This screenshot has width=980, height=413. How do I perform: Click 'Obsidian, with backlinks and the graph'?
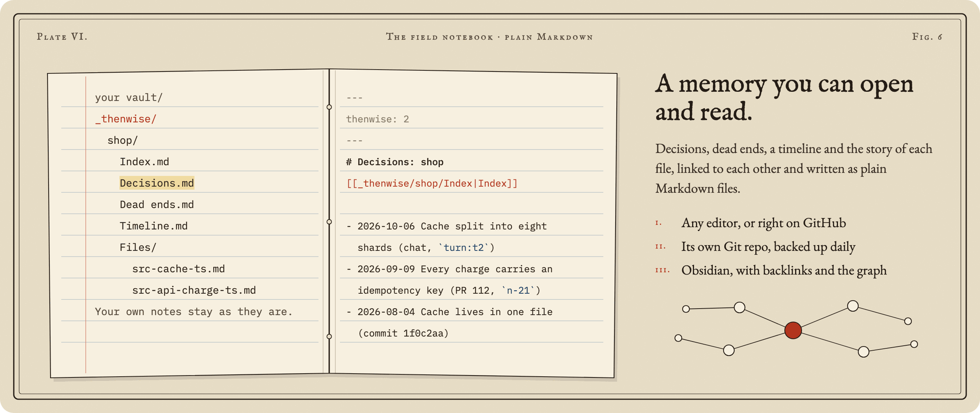784,270
